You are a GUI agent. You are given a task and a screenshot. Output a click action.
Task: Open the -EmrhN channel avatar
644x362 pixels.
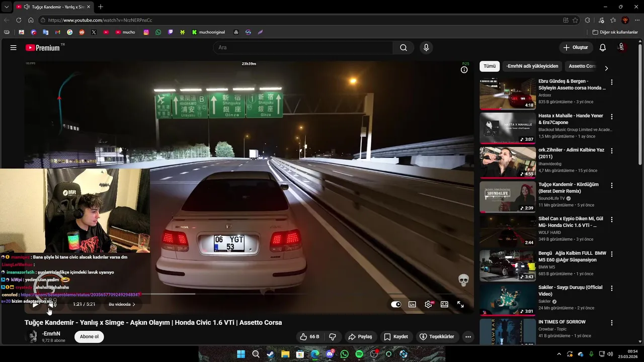[x=33, y=337]
